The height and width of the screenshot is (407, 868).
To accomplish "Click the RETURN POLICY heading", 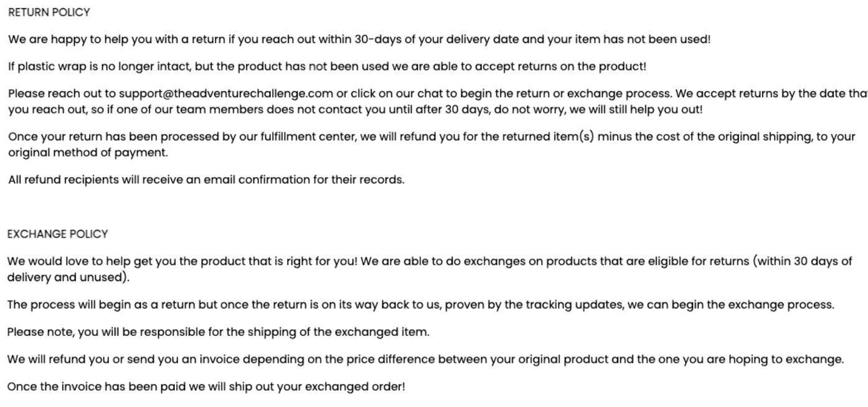I will (x=49, y=12).
